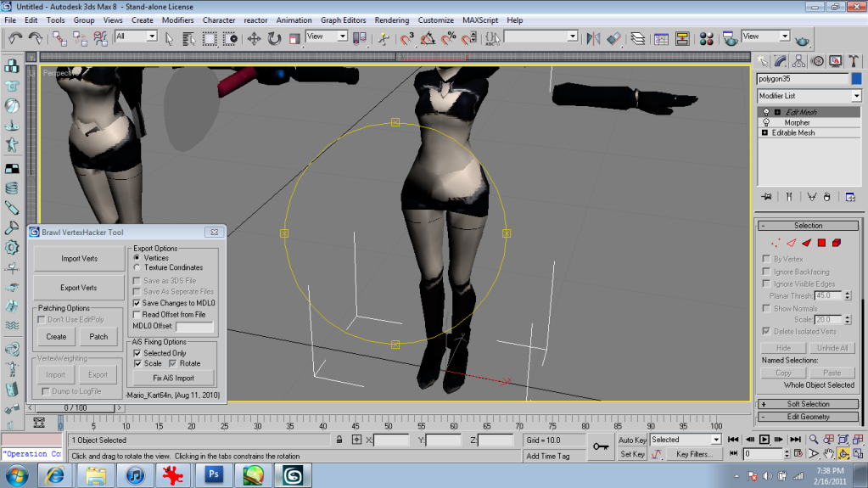Open the Schematic View toolbar icon
Viewport: 868px width, 488px height.
tap(682, 38)
